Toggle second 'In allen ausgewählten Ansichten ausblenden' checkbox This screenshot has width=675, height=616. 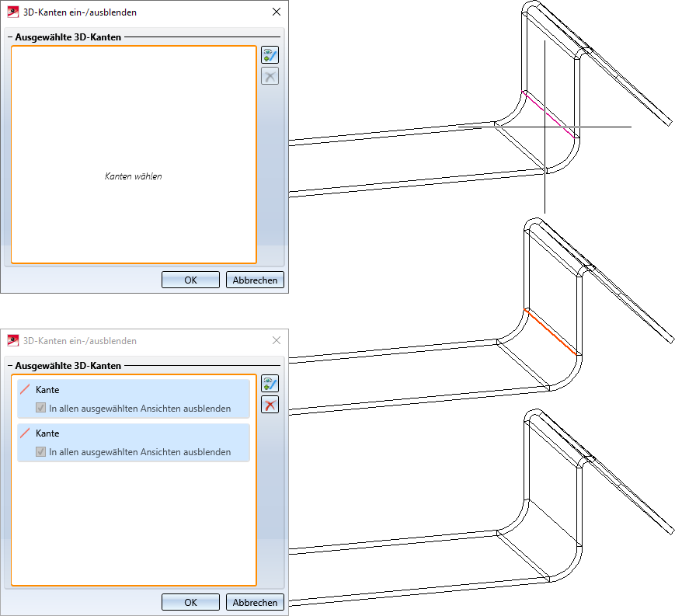tap(41, 451)
